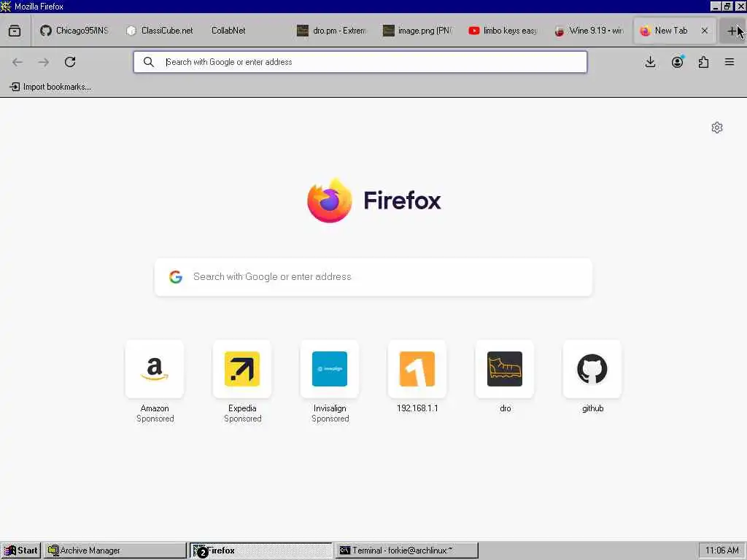Close the New Tab tab
Screen dimensions: 747x560
pos(705,31)
